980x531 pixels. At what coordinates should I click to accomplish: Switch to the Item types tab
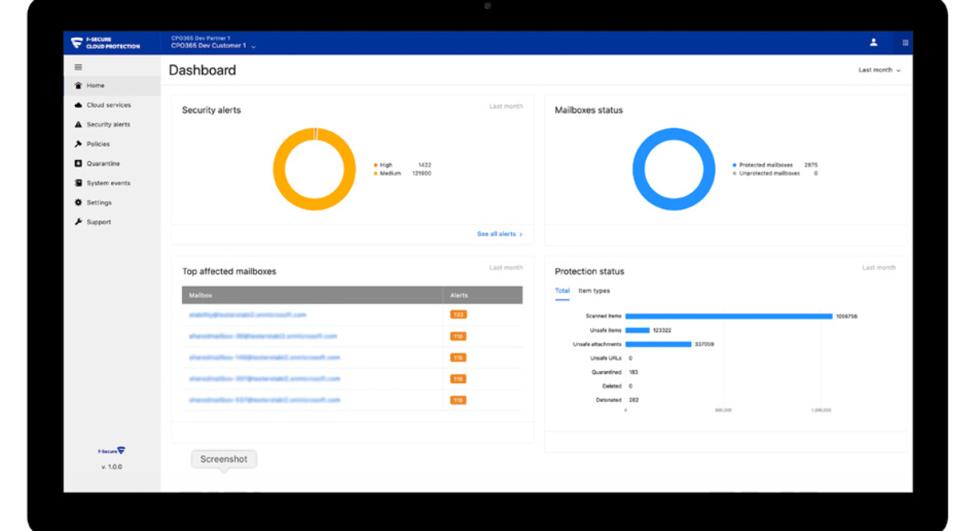[x=594, y=291]
